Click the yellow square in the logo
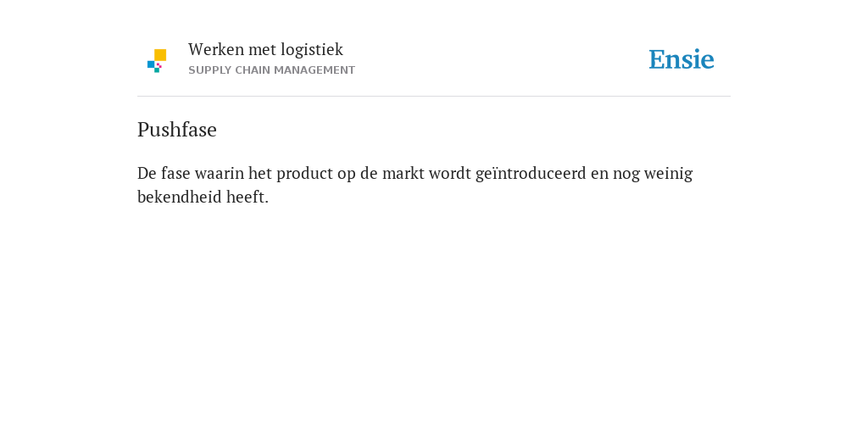The image size is (868, 434). [160, 55]
